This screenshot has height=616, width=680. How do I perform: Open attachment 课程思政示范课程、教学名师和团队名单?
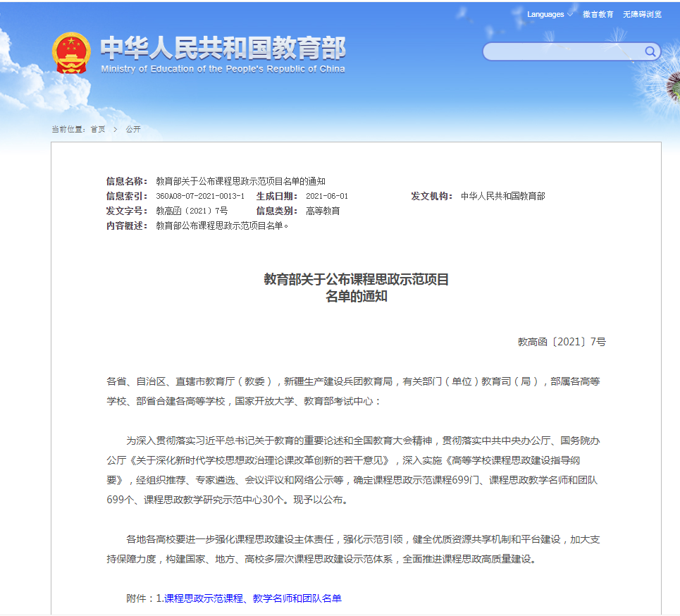pyautogui.click(x=253, y=598)
